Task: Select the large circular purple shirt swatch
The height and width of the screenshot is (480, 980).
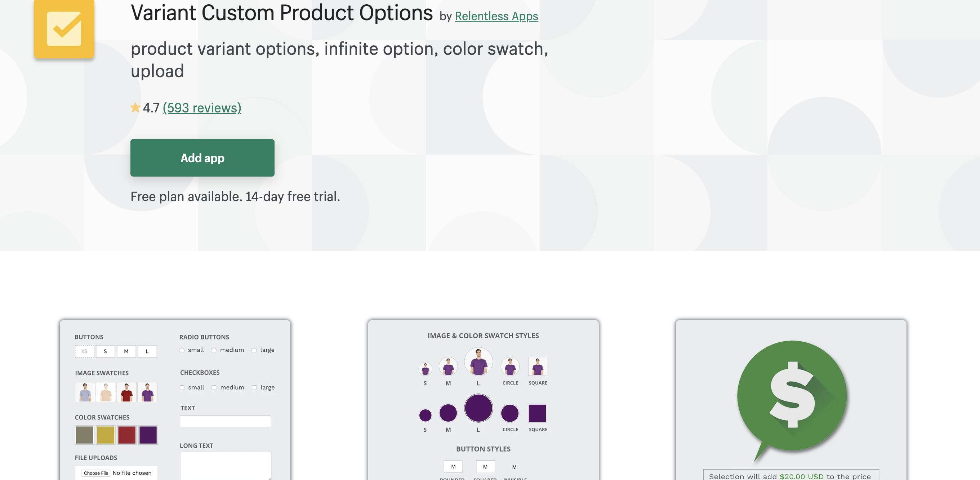Action: click(478, 361)
